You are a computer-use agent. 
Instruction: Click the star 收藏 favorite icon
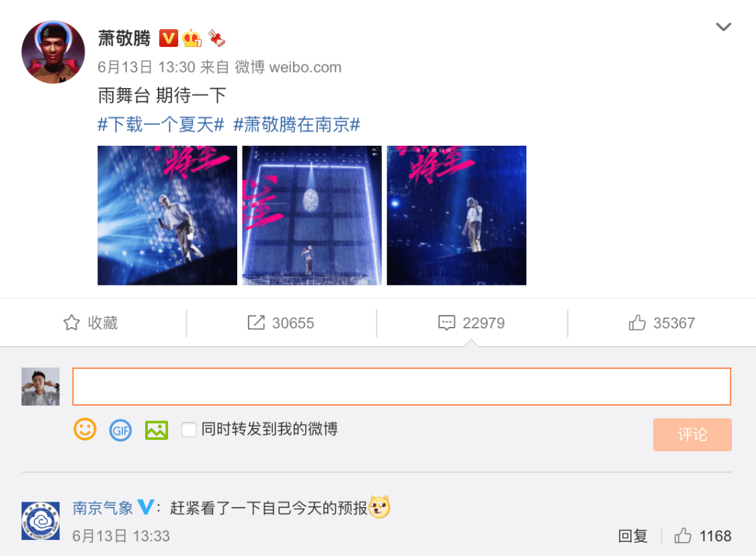72,322
